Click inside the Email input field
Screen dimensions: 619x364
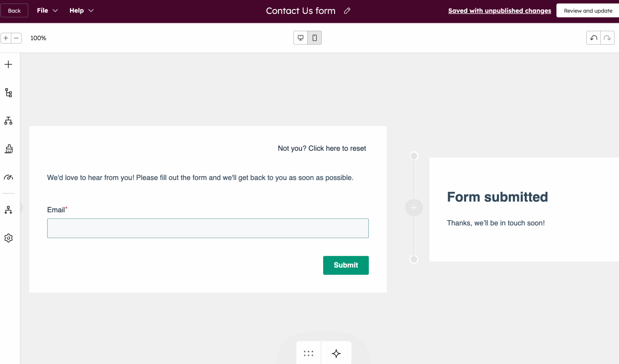click(207, 228)
